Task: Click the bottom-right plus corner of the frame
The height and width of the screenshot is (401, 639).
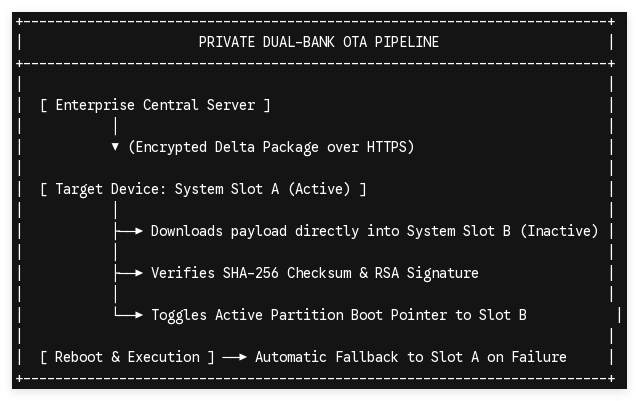Action: pos(612,379)
